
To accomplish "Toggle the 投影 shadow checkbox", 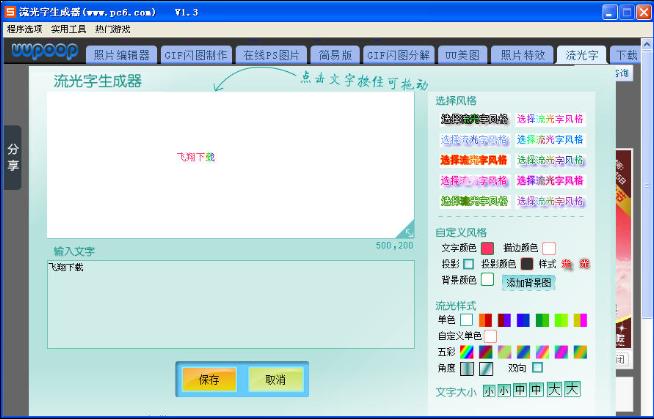I will 468,264.
